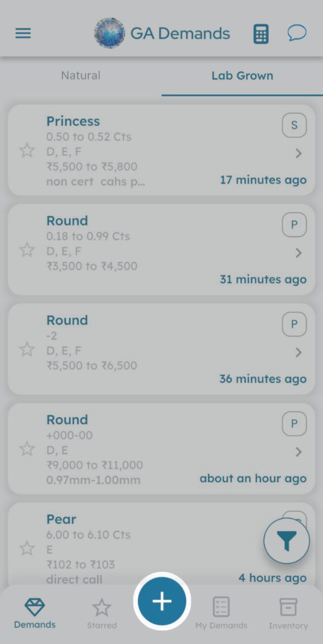The image size is (323, 644).
Task: Star the Pear 6.00 to 6.10 Cts demand
Action: click(27, 548)
